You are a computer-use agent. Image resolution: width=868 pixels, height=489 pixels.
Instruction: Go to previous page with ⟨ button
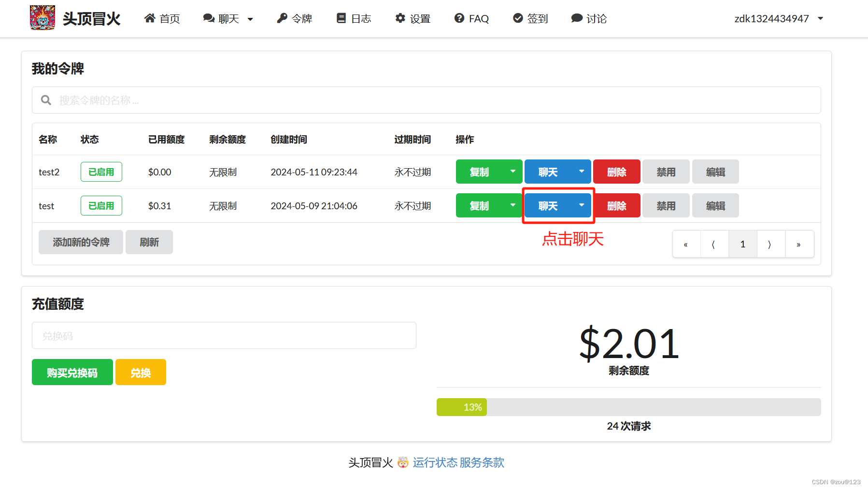click(x=714, y=244)
